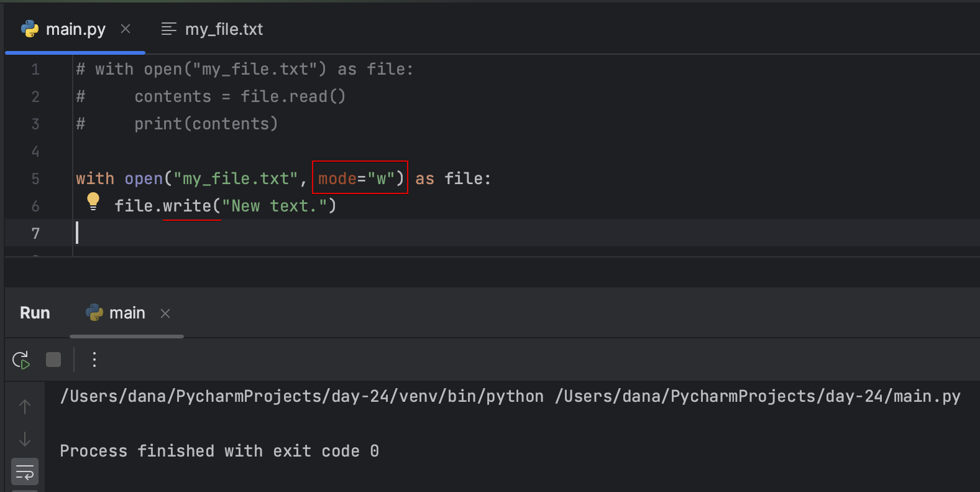
Task: Click the mode="w" argument in line 5
Action: tap(357, 179)
